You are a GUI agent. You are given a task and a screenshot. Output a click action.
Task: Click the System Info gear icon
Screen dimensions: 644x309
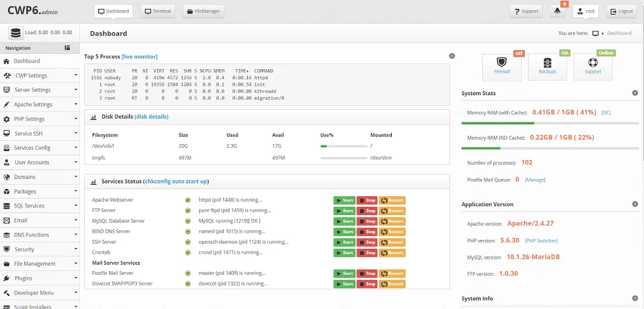pyautogui.click(x=635, y=298)
